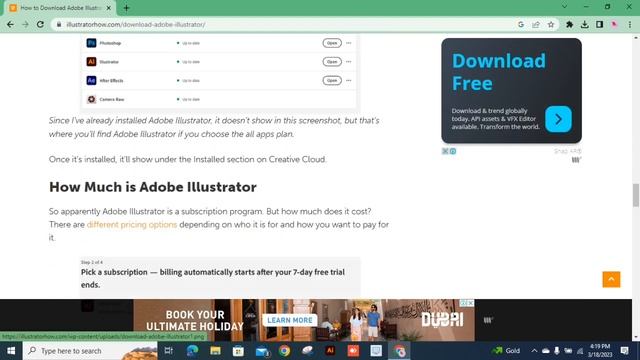Click the taskbar search box
640x360 pixels.
click(90, 351)
